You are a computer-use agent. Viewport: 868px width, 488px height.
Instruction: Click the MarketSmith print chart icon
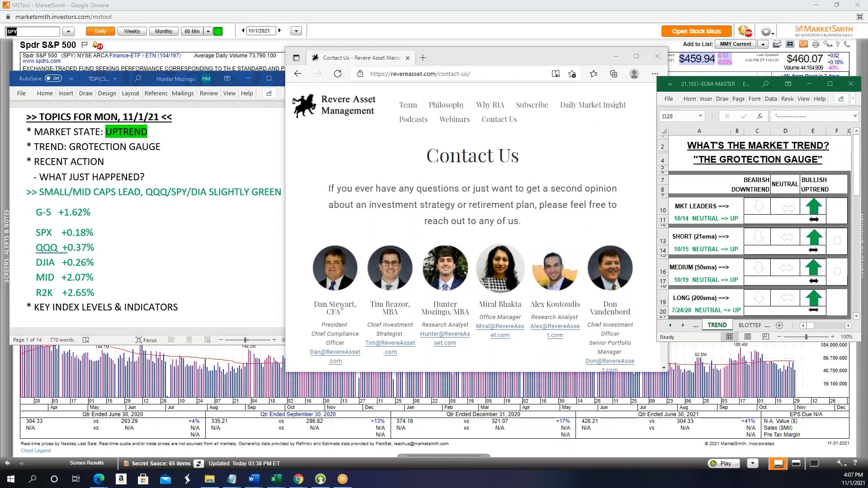[x=816, y=44]
